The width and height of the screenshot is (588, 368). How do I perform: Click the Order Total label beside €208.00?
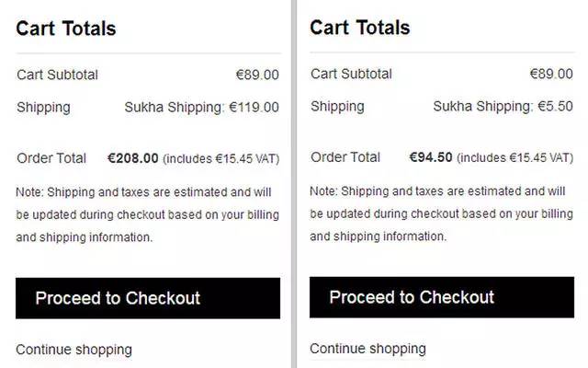[x=51, y=158]
